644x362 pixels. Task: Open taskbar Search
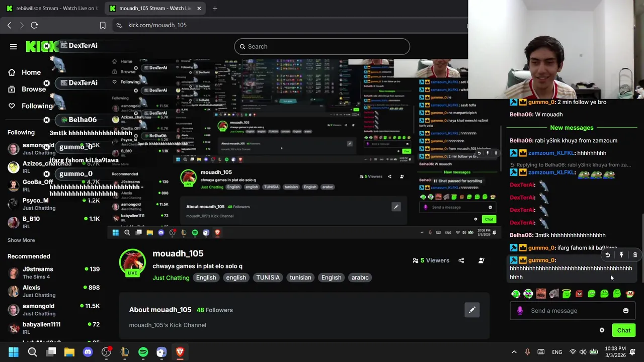point(32,352)
